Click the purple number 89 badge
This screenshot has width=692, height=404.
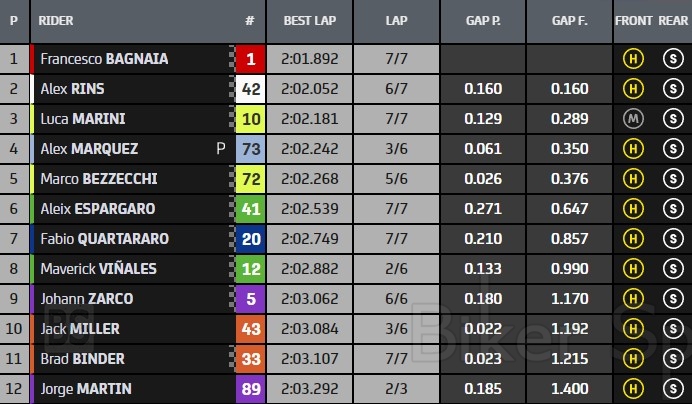tap(250, 389)
